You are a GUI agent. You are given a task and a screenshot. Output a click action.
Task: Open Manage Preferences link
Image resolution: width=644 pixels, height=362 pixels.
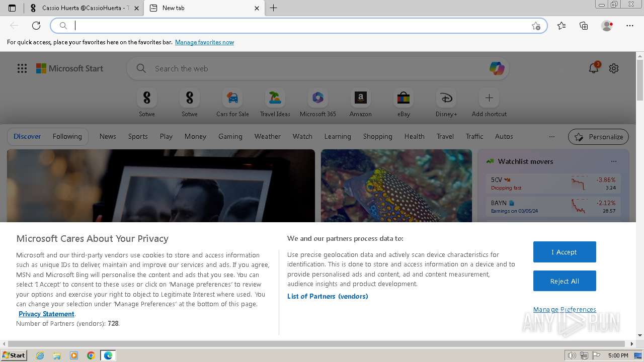pos(565,309)
